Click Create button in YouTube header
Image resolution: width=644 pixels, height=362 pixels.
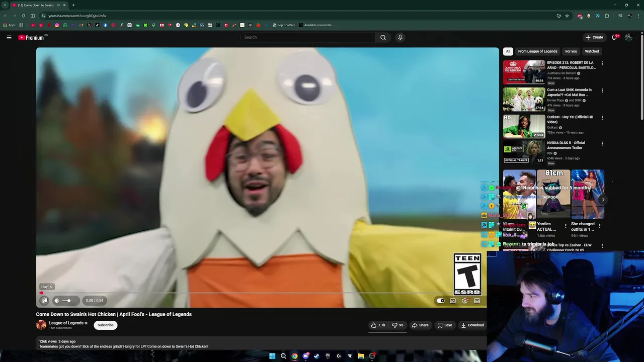tap(594, 37)
